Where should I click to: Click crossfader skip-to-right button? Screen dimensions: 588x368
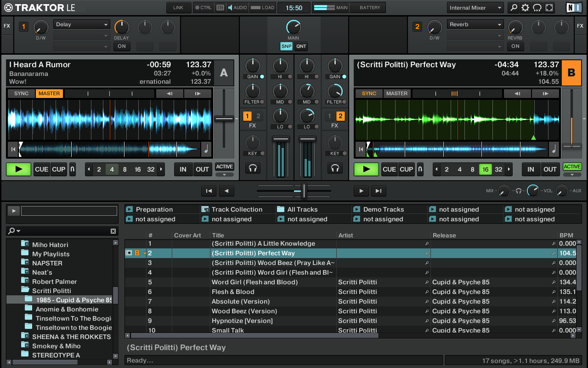pyautogui.click(x=379, y=191)
